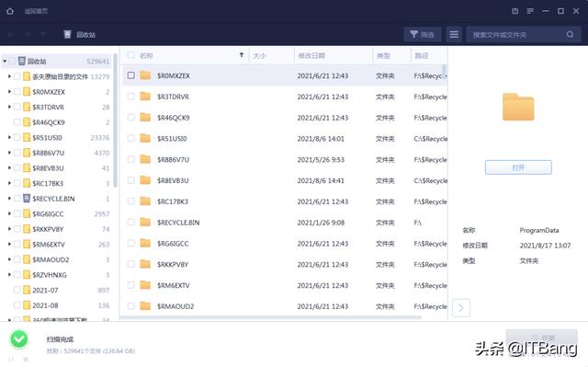This screenshot has width=588, height=367.
Task: Click the open button in preview pane
Action: click(x=518, y=167)
